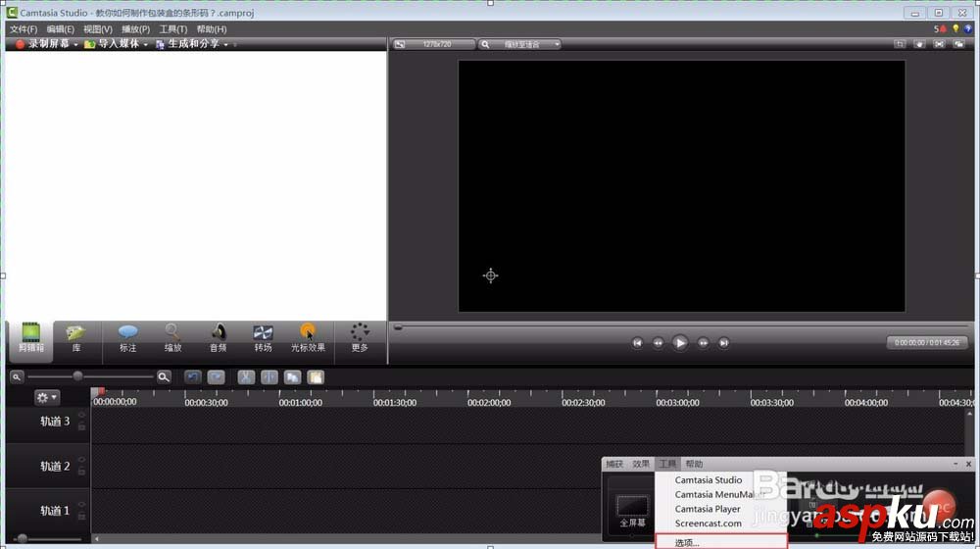Toggle lock for Track 3 (轨道 3)
The height and width of the screenshot is (549, 980).
point(82,426)
